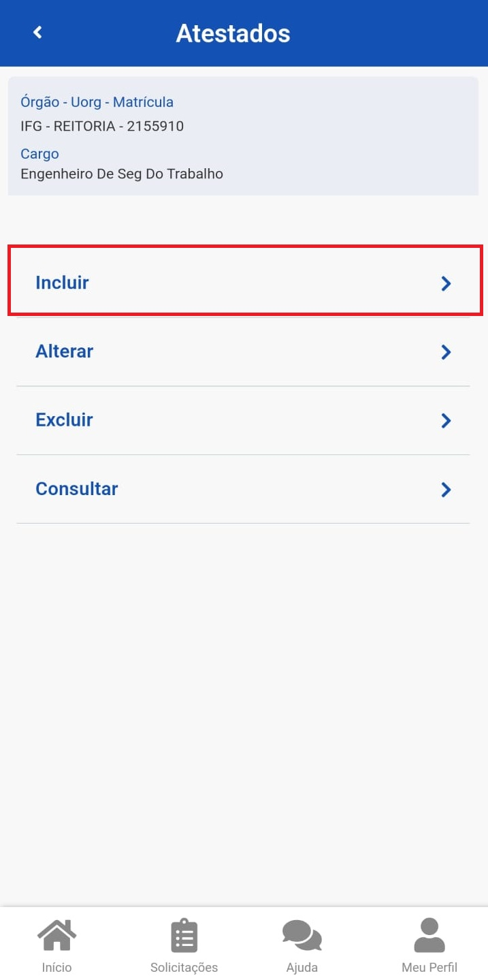Expand the Incluir chevron arrow
Viewport: 488px width, 980px height.
[446, 283]
